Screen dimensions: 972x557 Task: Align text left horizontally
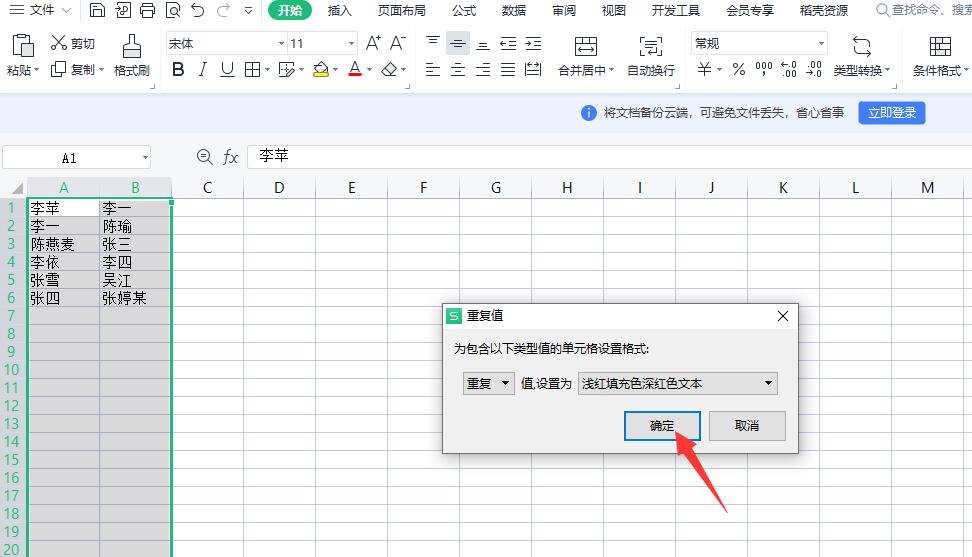point(433,69)
